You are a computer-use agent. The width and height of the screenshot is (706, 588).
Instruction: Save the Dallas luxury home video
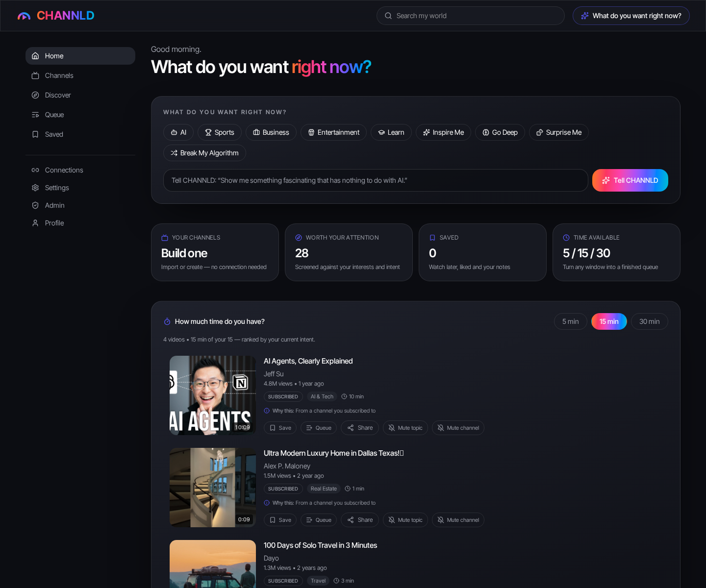(280, 520)
